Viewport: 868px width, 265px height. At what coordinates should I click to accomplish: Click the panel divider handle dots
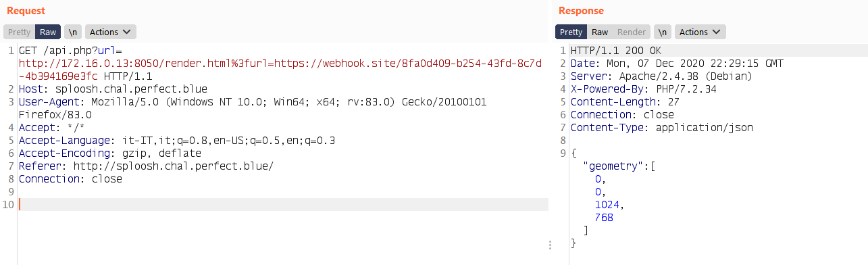[x=552, y=245]
